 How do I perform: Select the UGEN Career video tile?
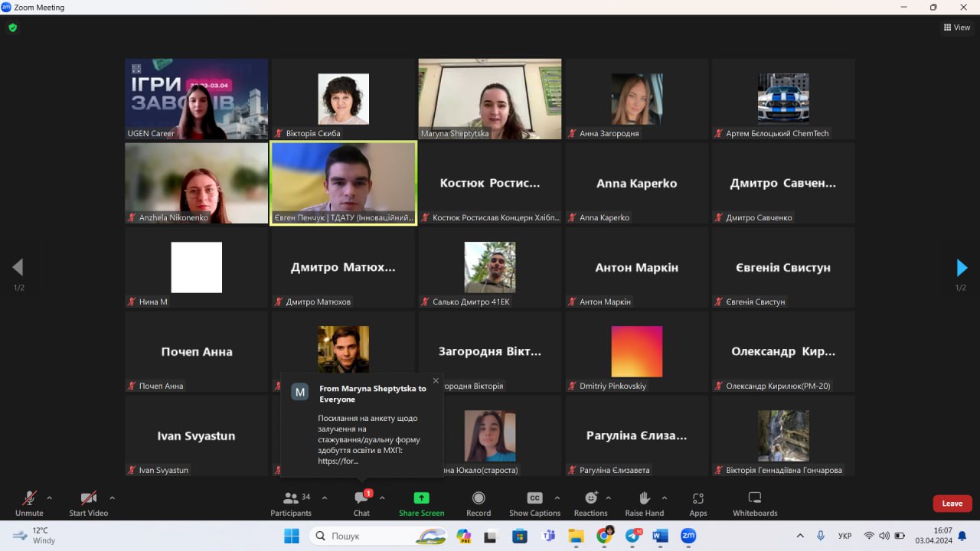[x=197, y=99]
